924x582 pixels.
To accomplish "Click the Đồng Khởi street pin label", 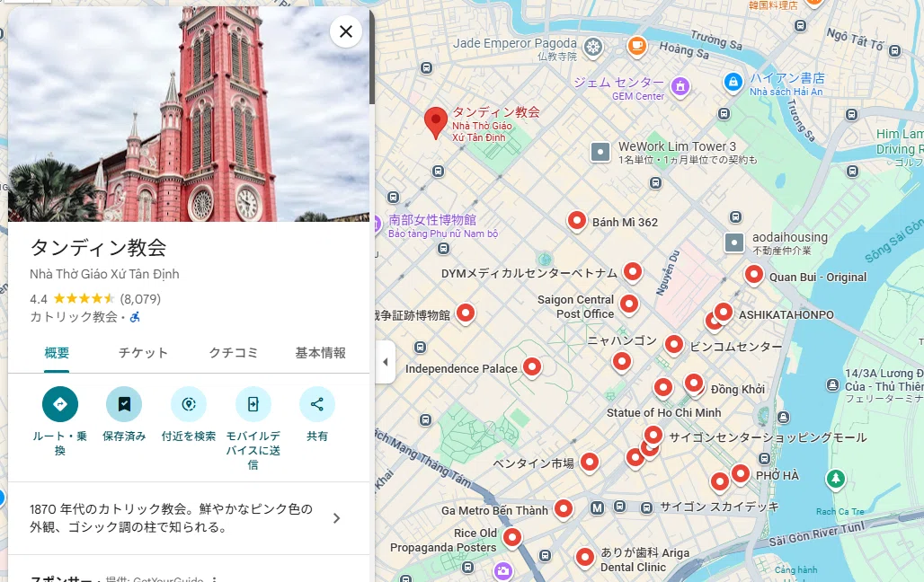I will [737, 390].
